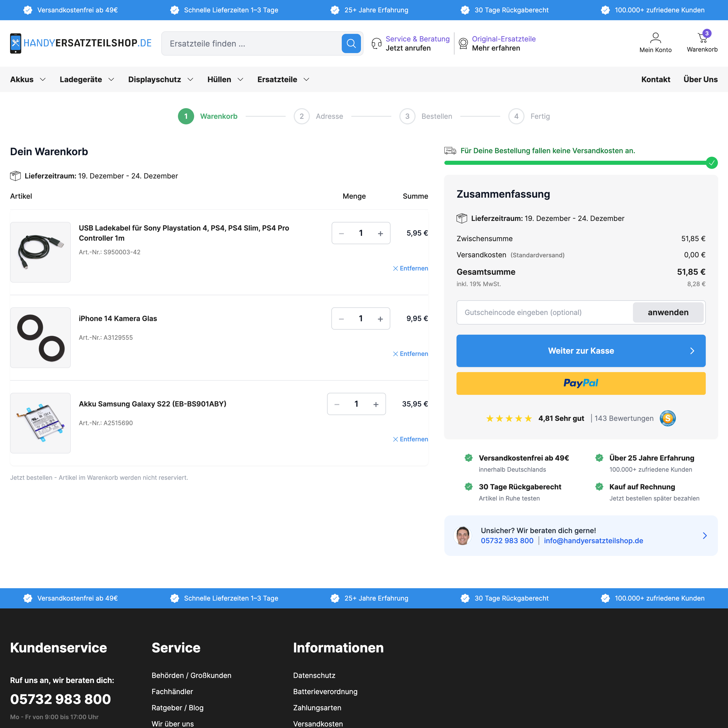Click the Handyersatzteilshop logo
Viewport: 728px width, 728px height.
tap(80, 43)
